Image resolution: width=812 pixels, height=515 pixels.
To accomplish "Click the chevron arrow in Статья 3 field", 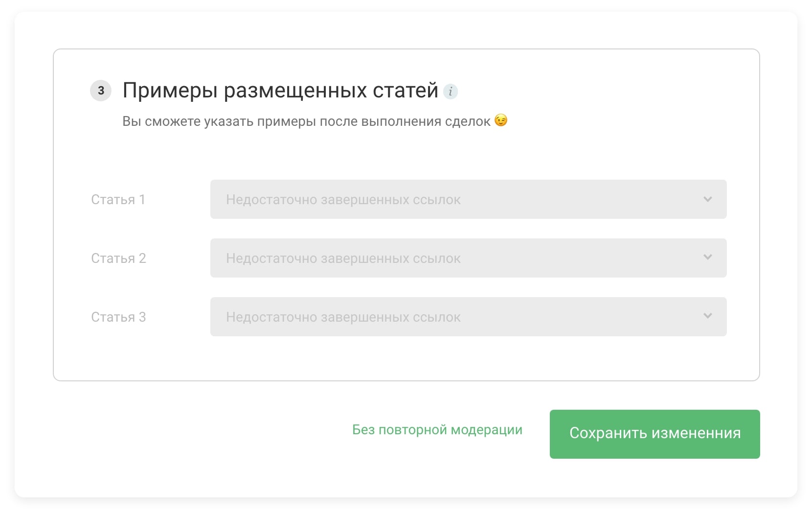I will click(707, 316).
